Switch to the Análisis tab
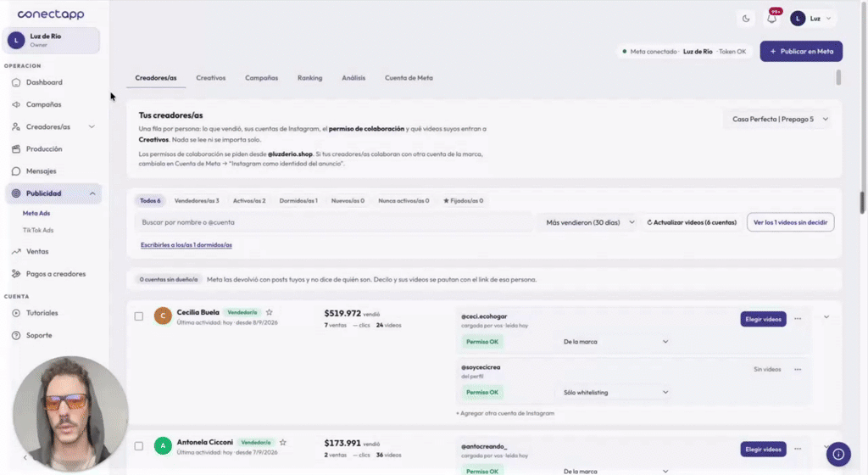 tap(353, 78)
